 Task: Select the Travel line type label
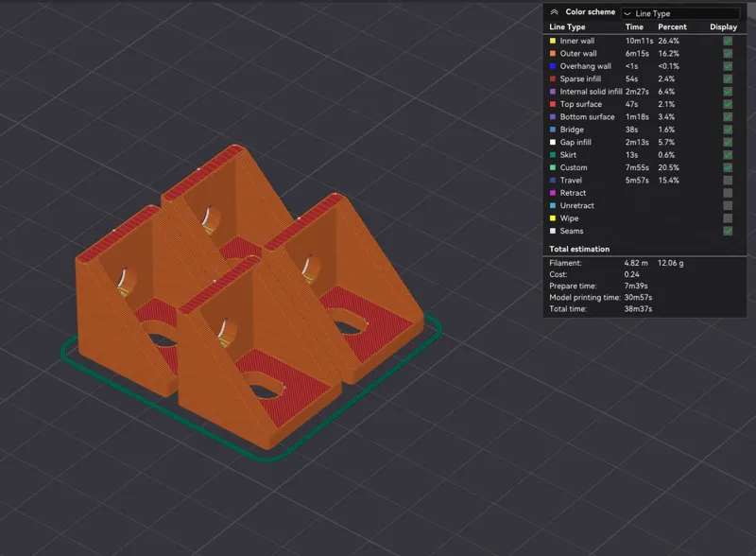coord(571,180)
